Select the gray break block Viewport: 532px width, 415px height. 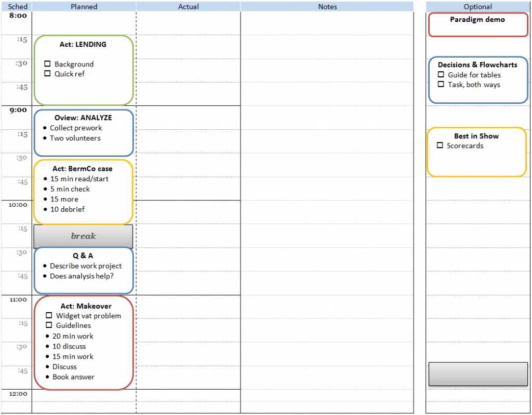[83, 236]
